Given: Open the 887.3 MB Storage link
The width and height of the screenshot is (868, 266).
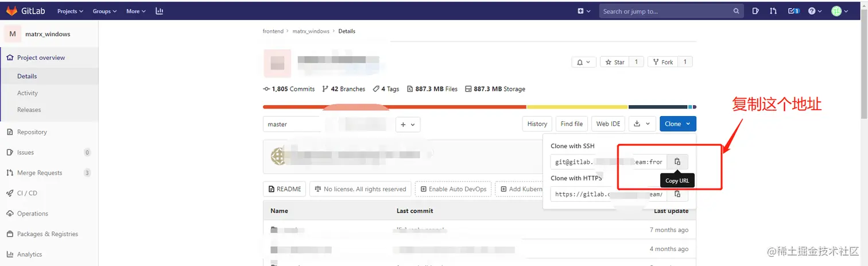Looking at the screenshot, I should pyautogui.click(x=495, y=89).
